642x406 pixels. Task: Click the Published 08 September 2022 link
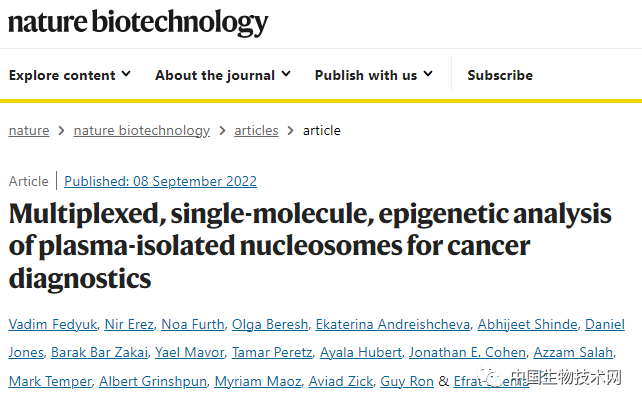tap(160, 181)
